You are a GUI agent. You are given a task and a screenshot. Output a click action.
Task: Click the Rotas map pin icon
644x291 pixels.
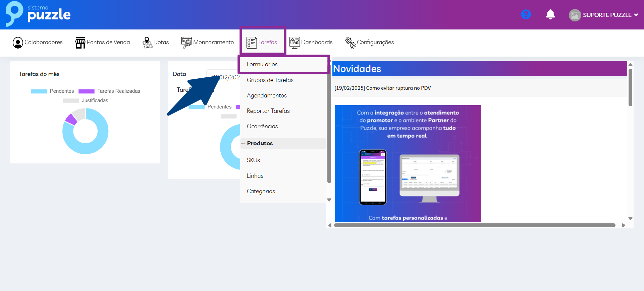click(147, 43)
